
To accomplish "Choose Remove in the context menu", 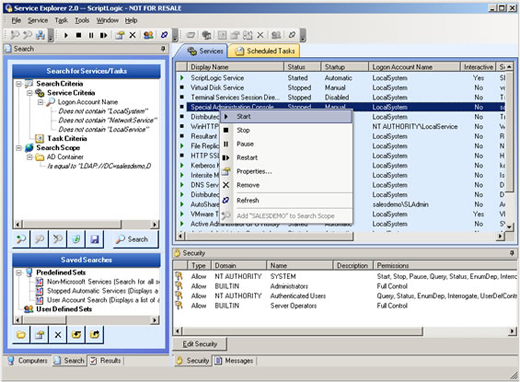I will (x=286, y=185).
